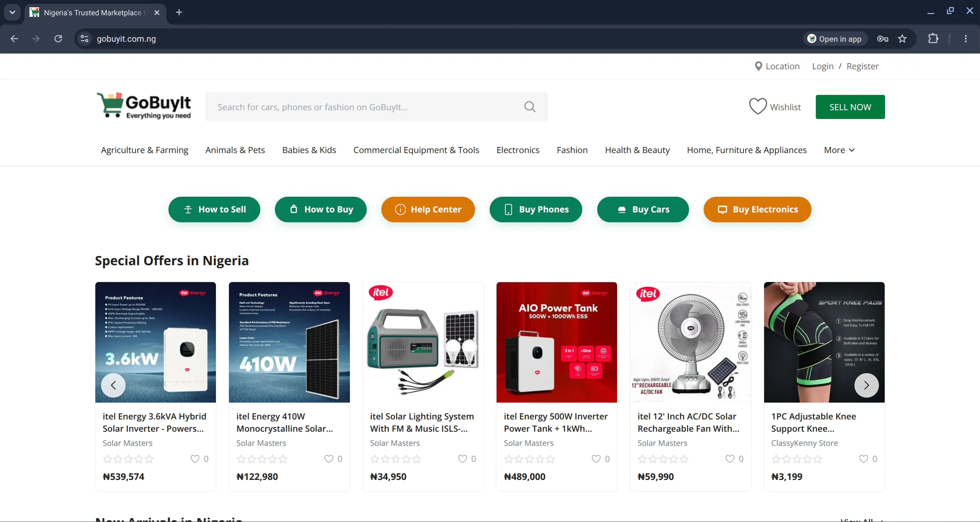Expand the More categories dropdown
This screenshot has width=980, height=522.
pyautogui.click(x=839, y=150)
